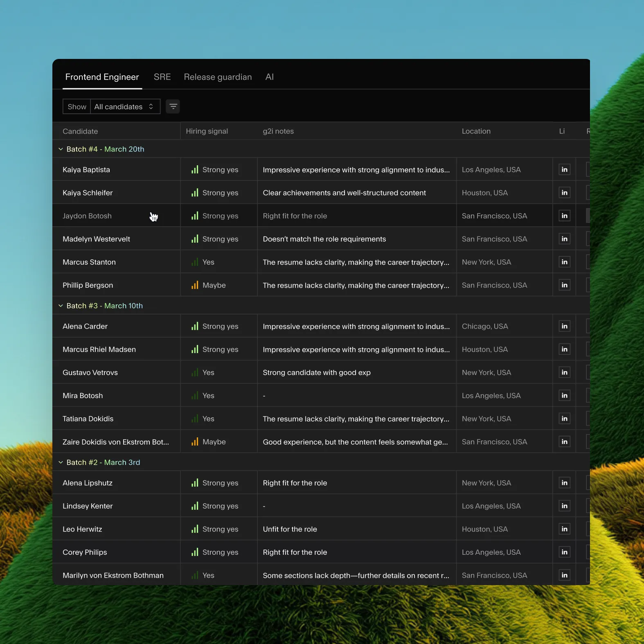644x644 pixels.
Task: Click the filter icon button
Action: pos(173,106)
